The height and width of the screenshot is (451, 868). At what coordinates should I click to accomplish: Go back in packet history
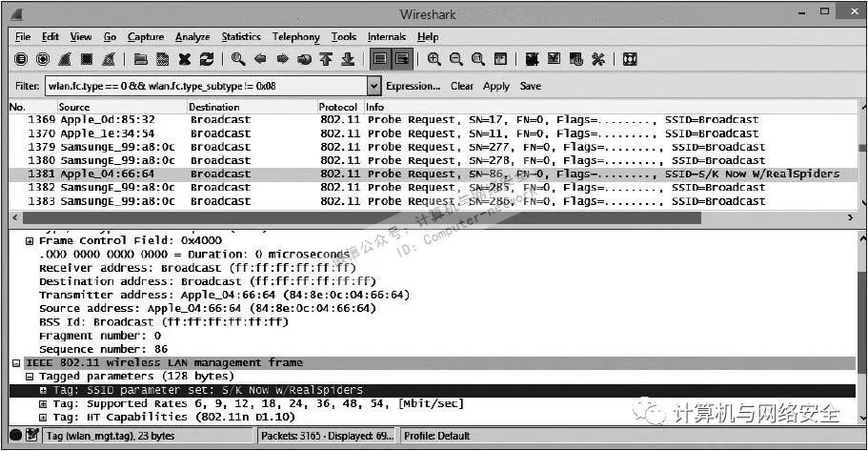260,59
